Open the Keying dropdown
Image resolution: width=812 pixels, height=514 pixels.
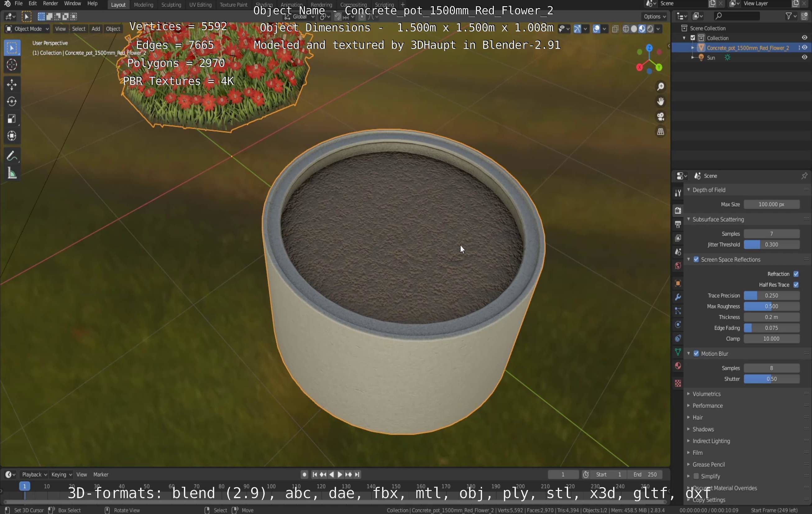click(x=61, y=475)
